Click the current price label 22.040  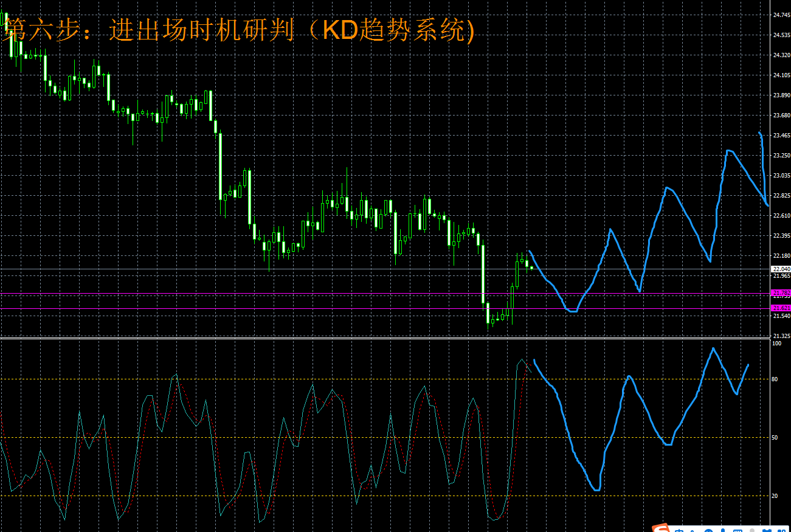pyautogui.click(x=780, y=269)
